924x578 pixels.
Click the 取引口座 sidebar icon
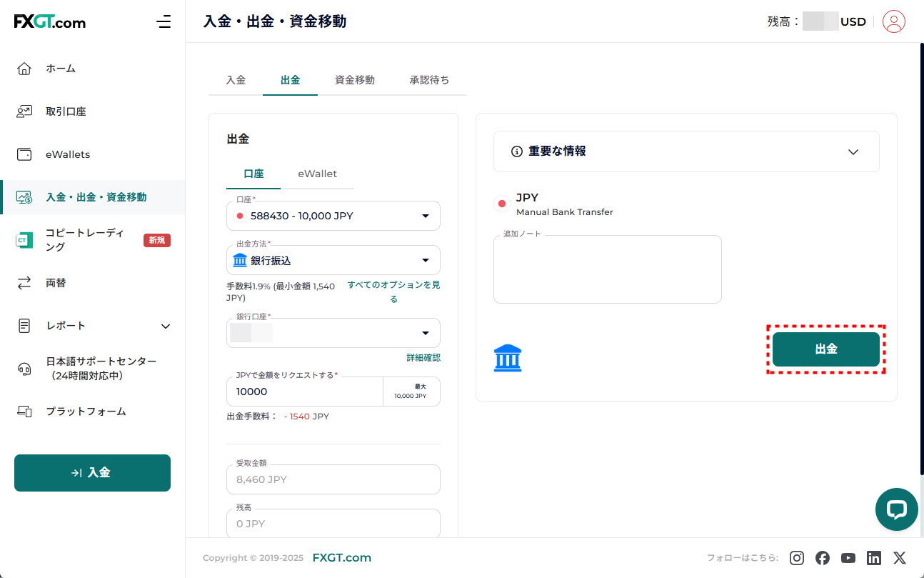tap(24, 111)
